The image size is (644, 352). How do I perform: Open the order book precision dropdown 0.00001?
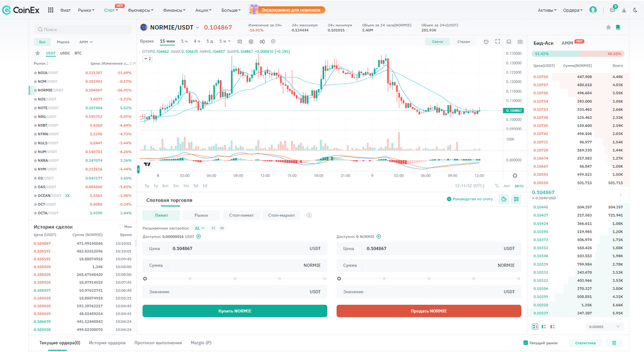[x=604, y=326]
